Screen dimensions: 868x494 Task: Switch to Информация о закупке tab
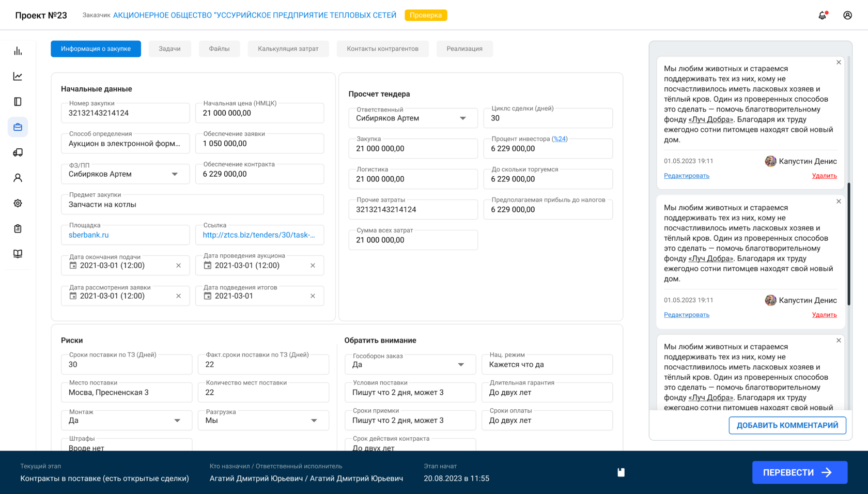pyautogui.click(x=96, y=49)
